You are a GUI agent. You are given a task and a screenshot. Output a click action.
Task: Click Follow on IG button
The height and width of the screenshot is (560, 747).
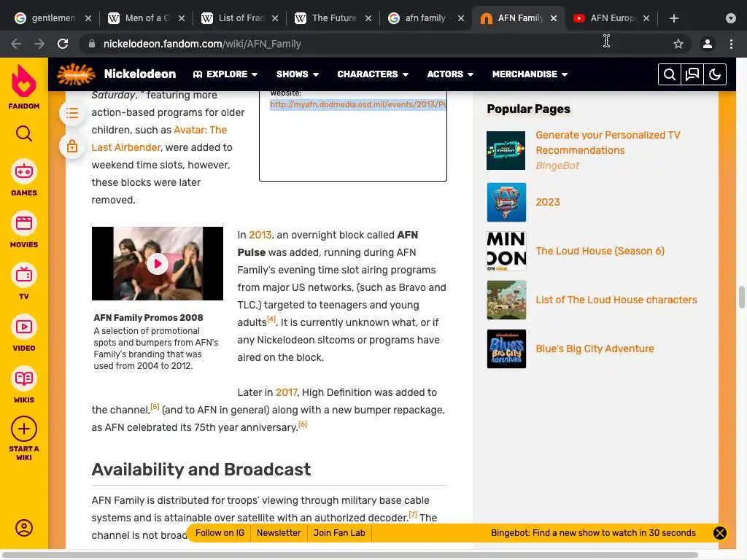pos(220,533)
